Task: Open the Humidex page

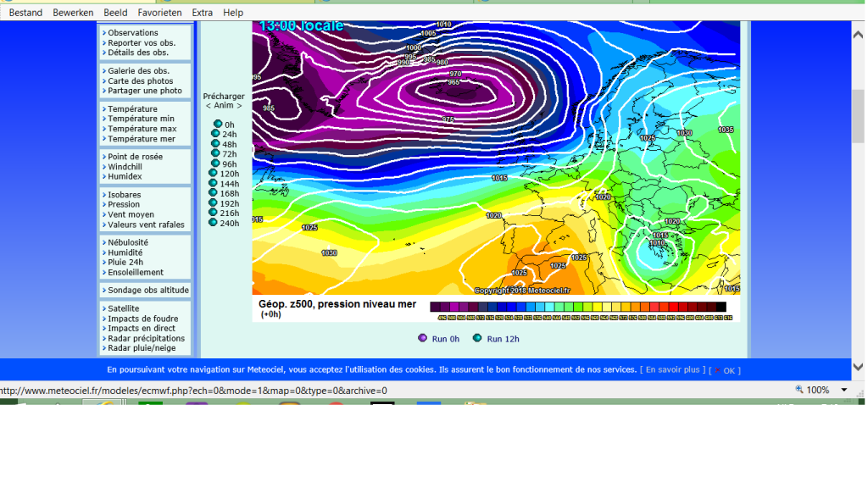Action: pos(125,176)
